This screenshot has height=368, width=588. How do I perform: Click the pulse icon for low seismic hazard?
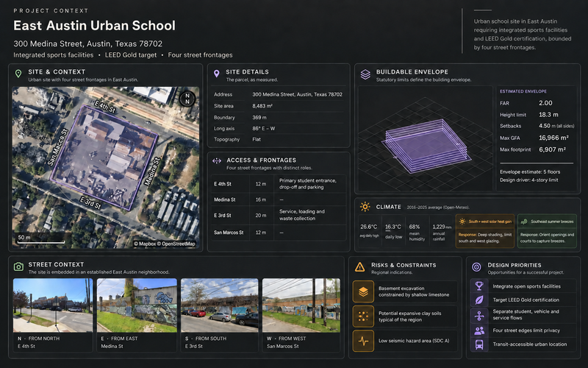[x=363, y=341]
